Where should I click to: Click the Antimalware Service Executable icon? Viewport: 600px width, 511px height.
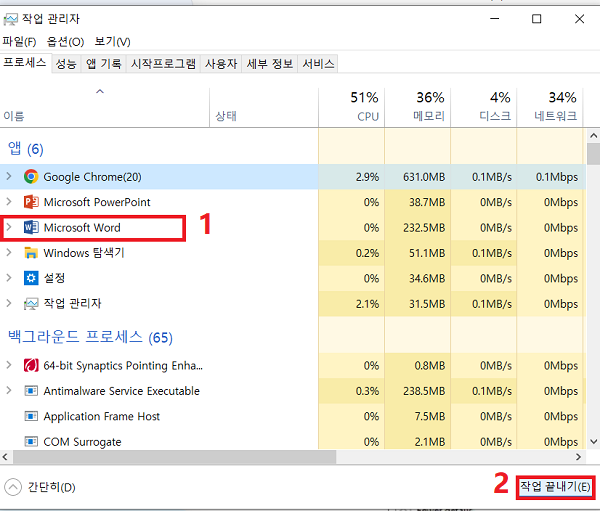(31, 391)
